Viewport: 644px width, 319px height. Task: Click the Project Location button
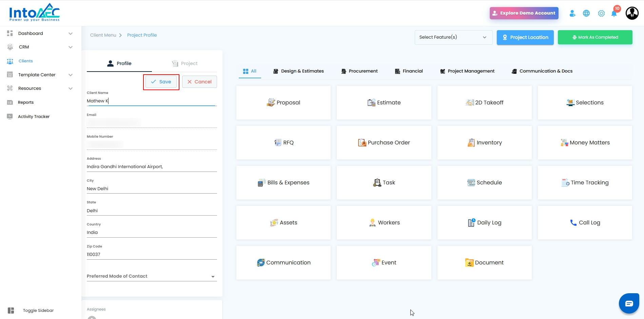pos(525,37)
